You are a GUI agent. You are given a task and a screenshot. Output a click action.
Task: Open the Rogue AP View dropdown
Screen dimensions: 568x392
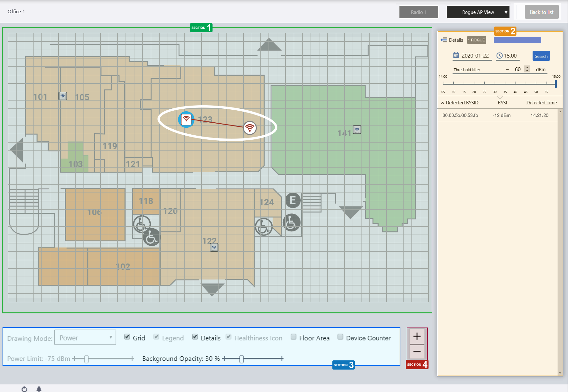(x=478, y=12)
